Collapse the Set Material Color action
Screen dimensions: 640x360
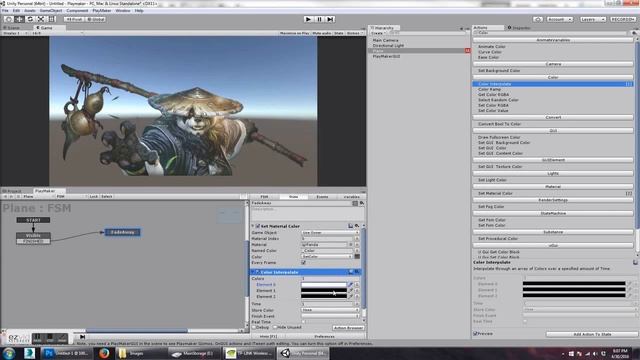(253, 226)
